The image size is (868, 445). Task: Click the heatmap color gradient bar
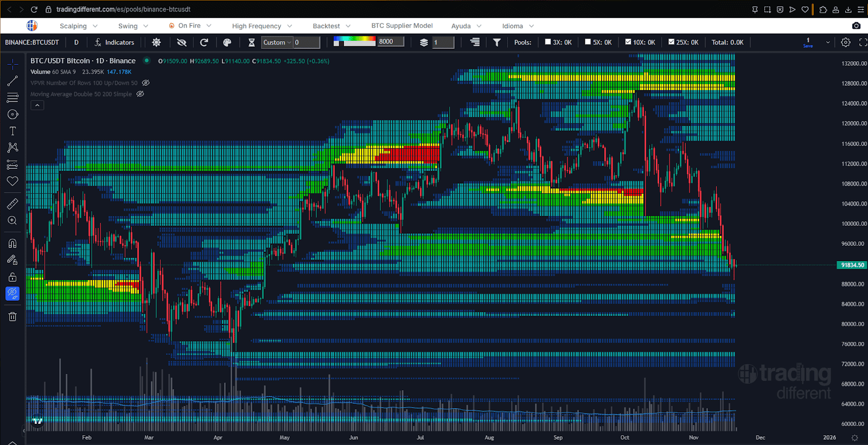coord(354,39)
